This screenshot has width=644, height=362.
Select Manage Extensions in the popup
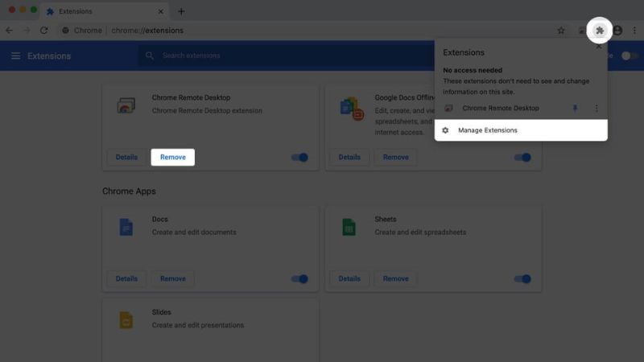487,130
